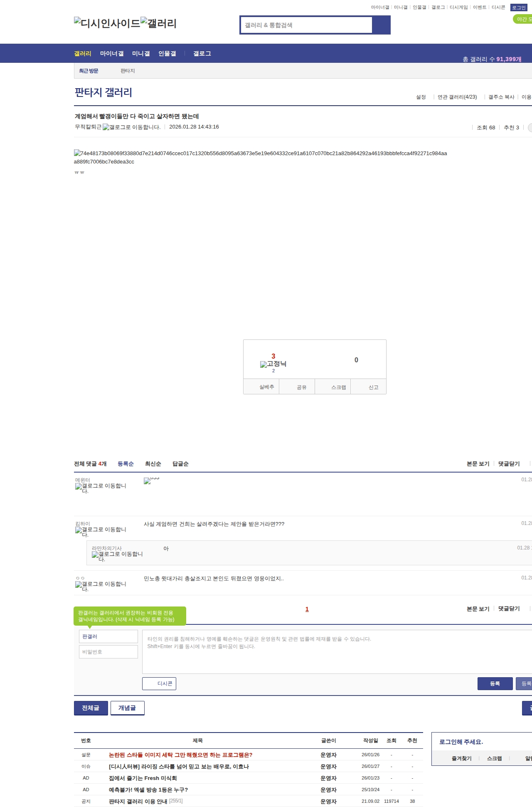Screen dimensions: 532x807
Task: Open 킴하이's gallog icon
Action: [x=100, y=532]
